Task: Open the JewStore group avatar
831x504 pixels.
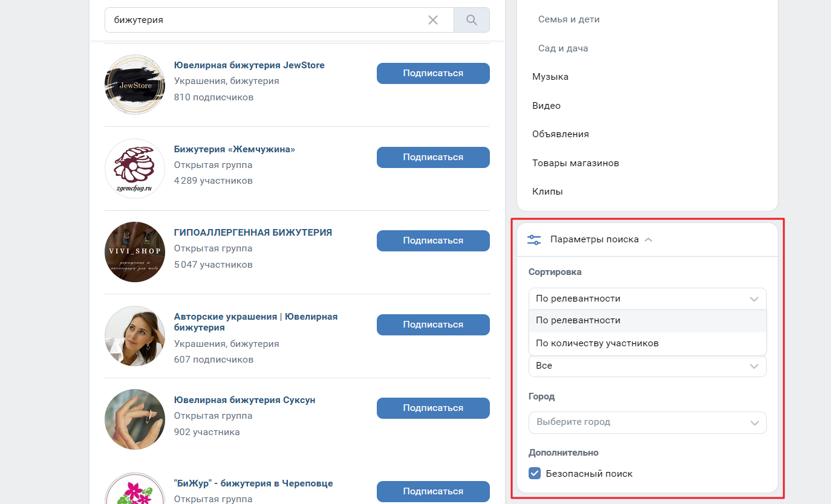Action: tap(135, 85)
